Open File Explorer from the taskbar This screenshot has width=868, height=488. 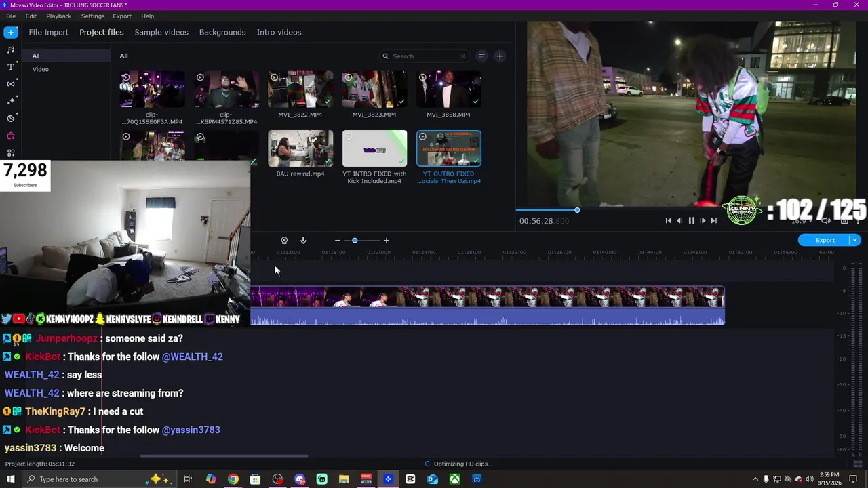tap(344, 479)
